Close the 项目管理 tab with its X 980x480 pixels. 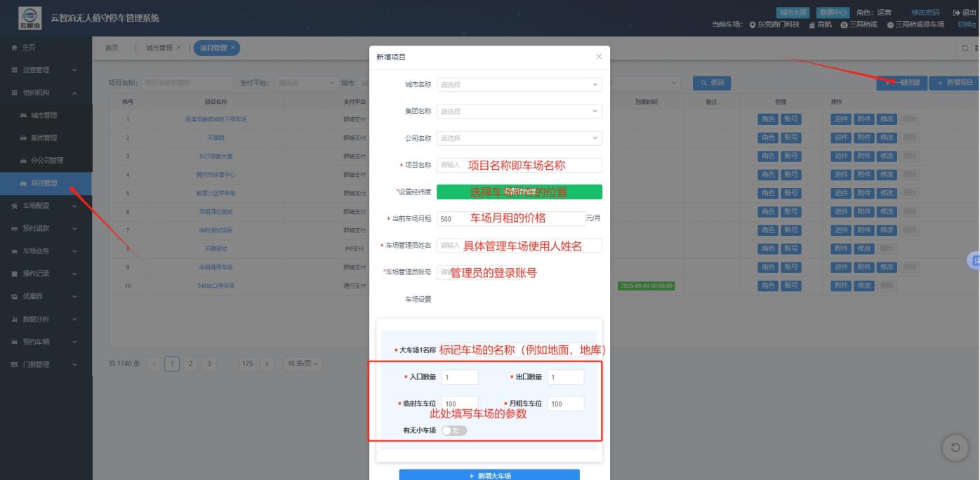[x=233, y=47]
